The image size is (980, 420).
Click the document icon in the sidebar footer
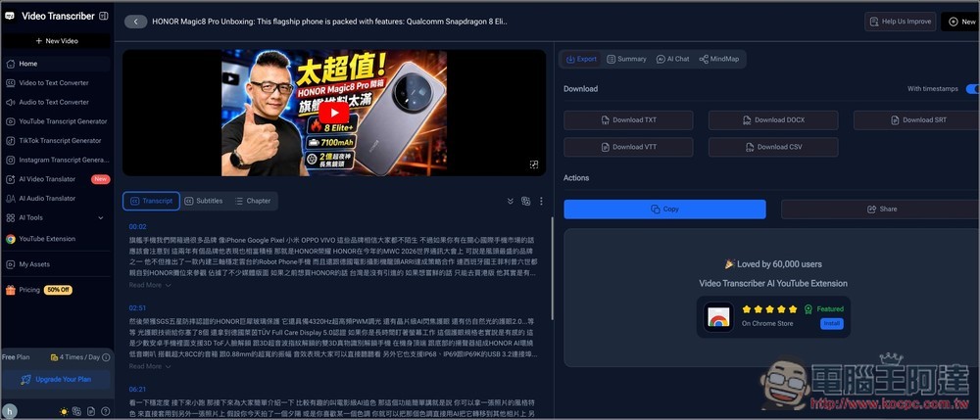[x=91, y=411]
